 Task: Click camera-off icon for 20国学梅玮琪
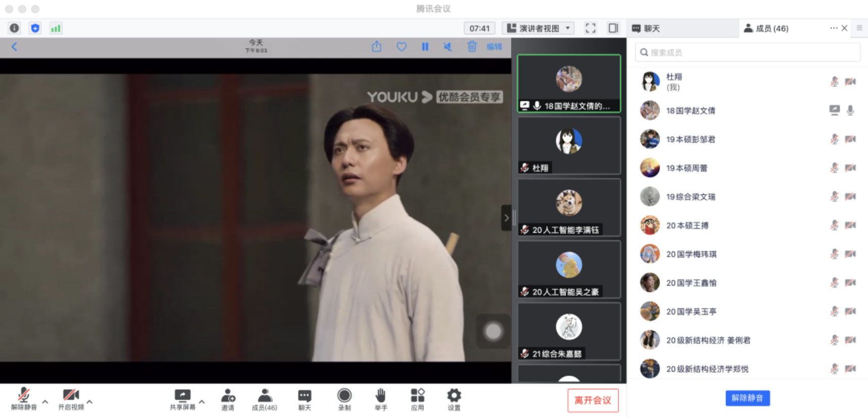click(851, 254)
